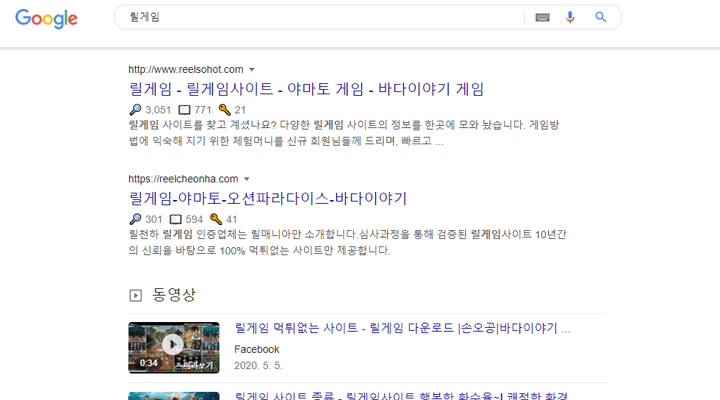The height and width of the screenshot is (400, 720).
Task: Click the date 2020. 5. 5.
Action: (258, 366)
